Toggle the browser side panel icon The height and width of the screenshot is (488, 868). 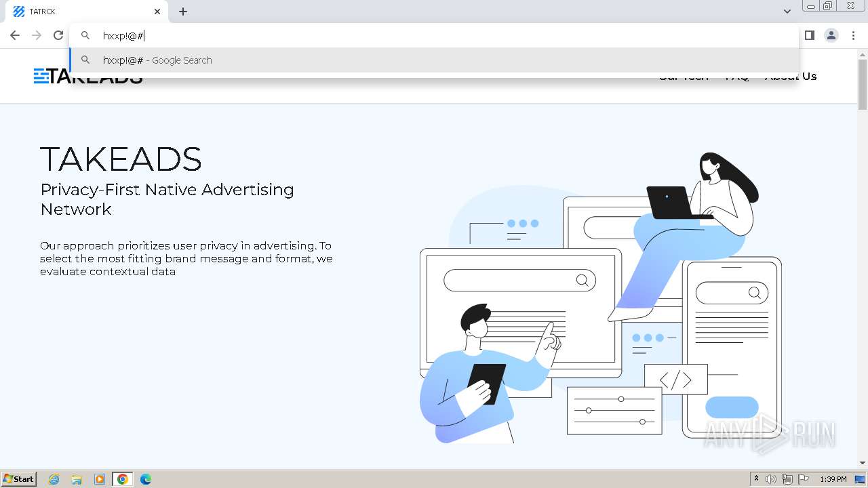click(x=809, y=35)
